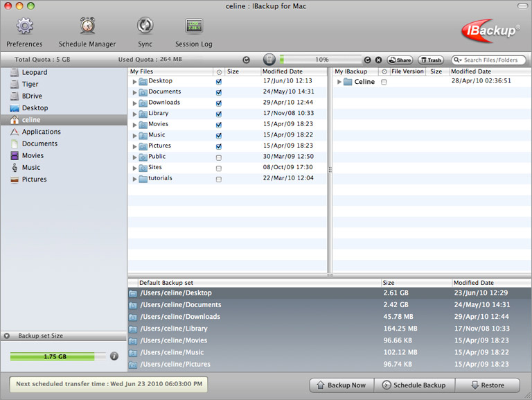Click the Schedule Backup button
Image resolution: width=532 pixels, height=400 pixels.
point(414,385)
